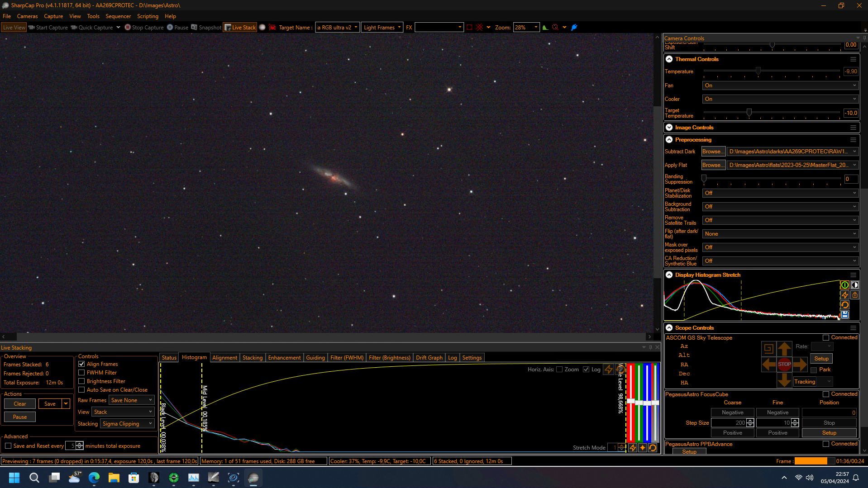Click the Stop Capture icon
The height and width of the screenshot is (488, 868).
click(128, 28)
